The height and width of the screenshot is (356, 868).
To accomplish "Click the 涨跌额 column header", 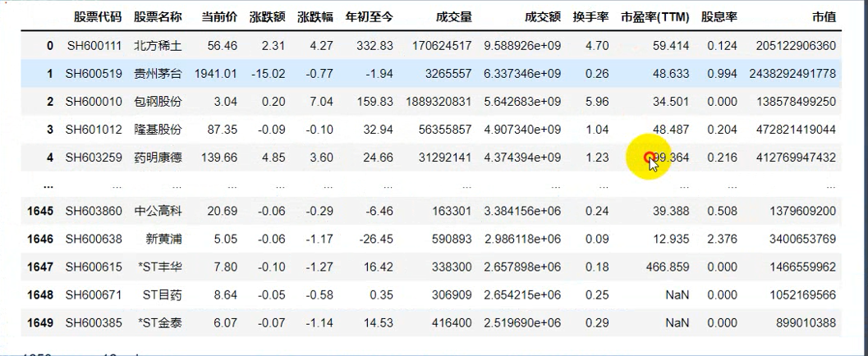I will coord(267,17).
